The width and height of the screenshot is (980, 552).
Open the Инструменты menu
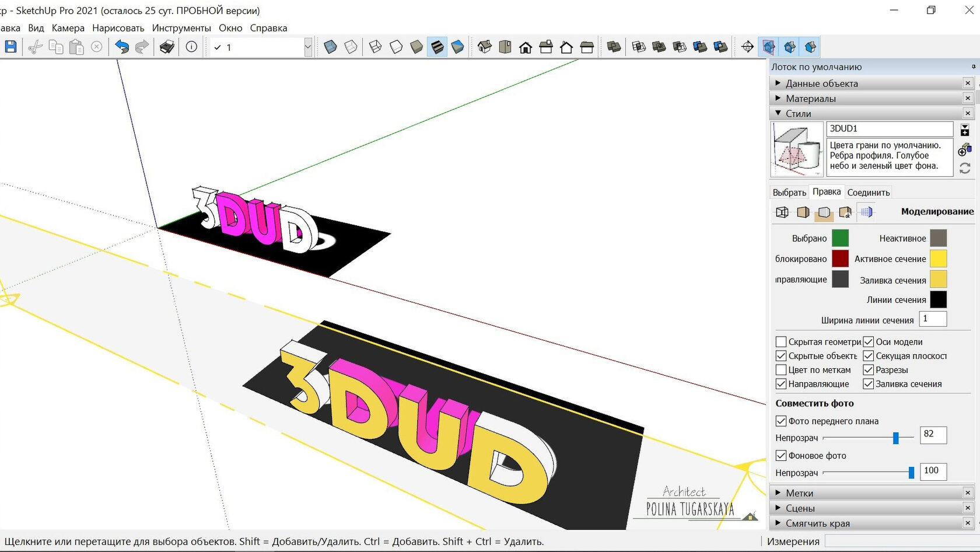[x=181, y=28]
